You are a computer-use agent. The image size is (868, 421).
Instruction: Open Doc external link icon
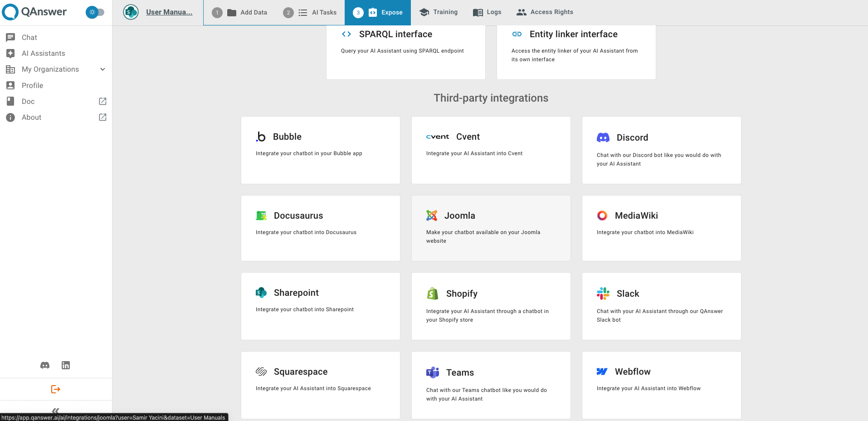click(102, 101)
